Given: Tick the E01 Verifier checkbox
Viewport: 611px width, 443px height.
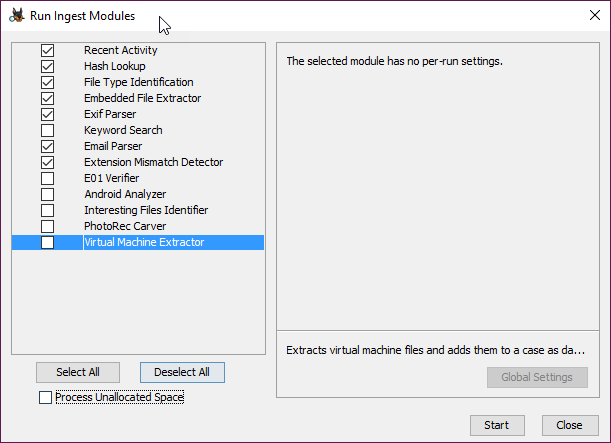Looking at the screenshot, I should coord(48,178).
